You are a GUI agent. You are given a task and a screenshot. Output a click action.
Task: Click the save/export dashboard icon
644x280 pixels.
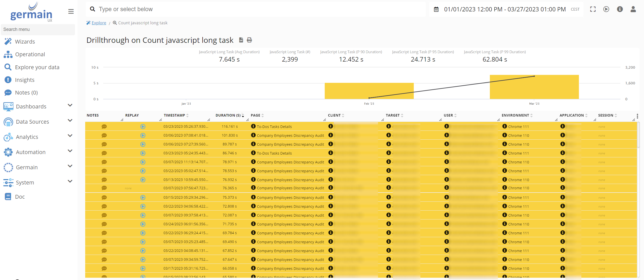pos(240,40)
